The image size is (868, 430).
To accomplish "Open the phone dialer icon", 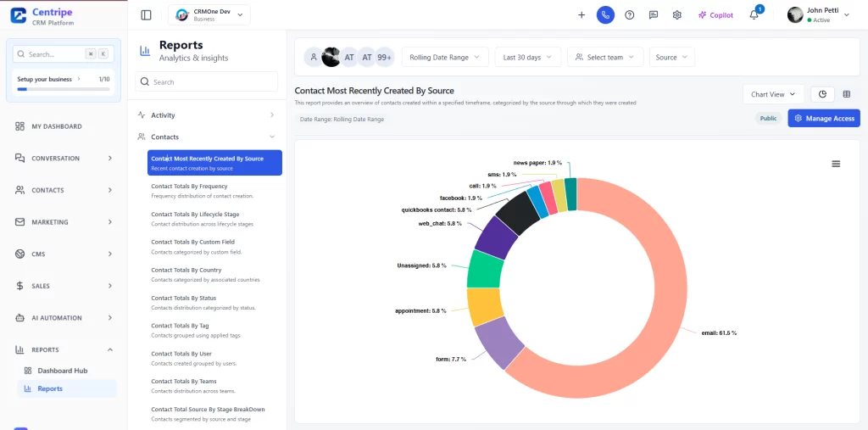I will click(605, 15).
